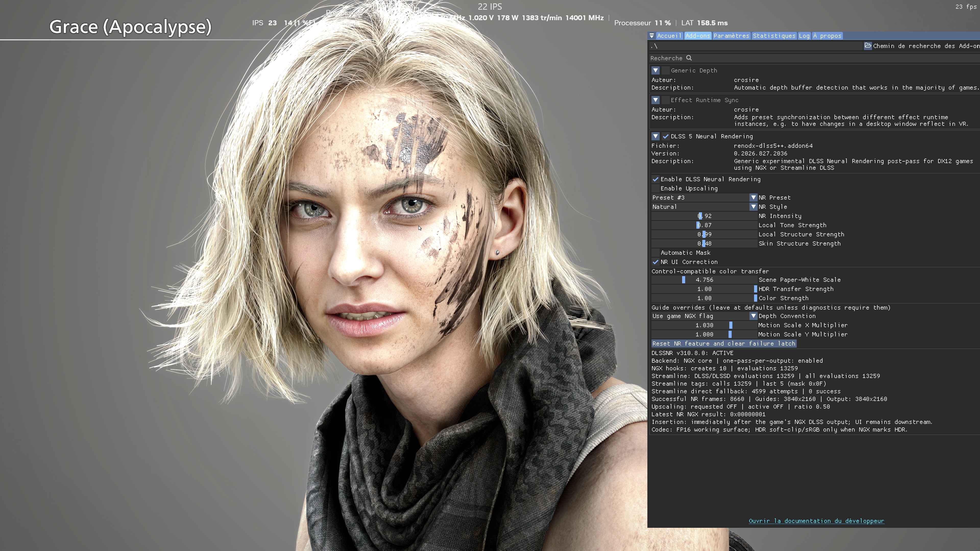980x551 pixels.
Task: Click the Effect Runtime Sync add-on title
Action: click(x=704, y=100)
